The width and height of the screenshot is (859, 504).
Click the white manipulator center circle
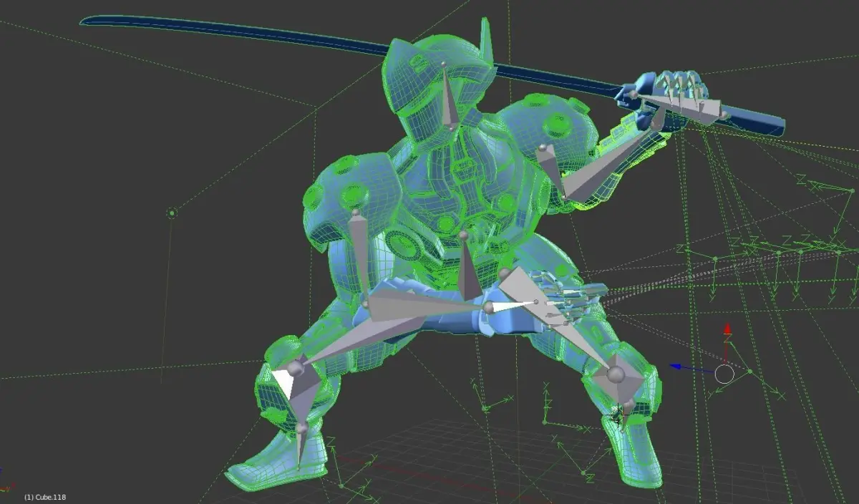pos(725,374)
